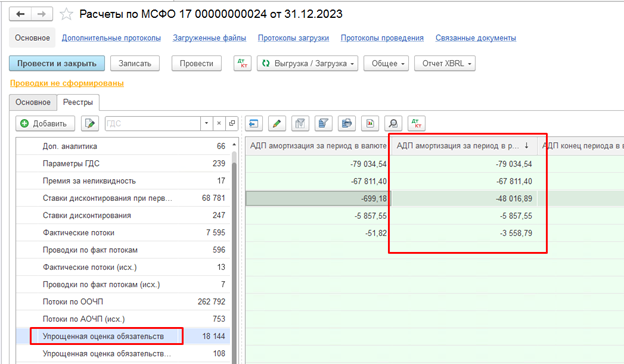Image resolution: width=624 pixels, height=364 pixels.
Task: Click the Проводки не сформированы link
Action: coord(67,83)
